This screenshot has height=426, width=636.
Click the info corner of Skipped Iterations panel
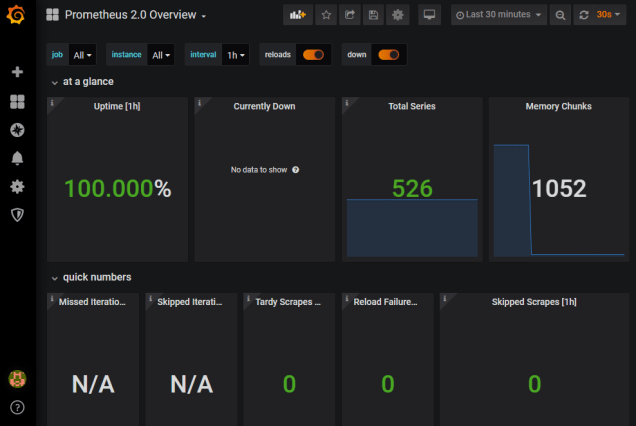click(x=150, y=299)
